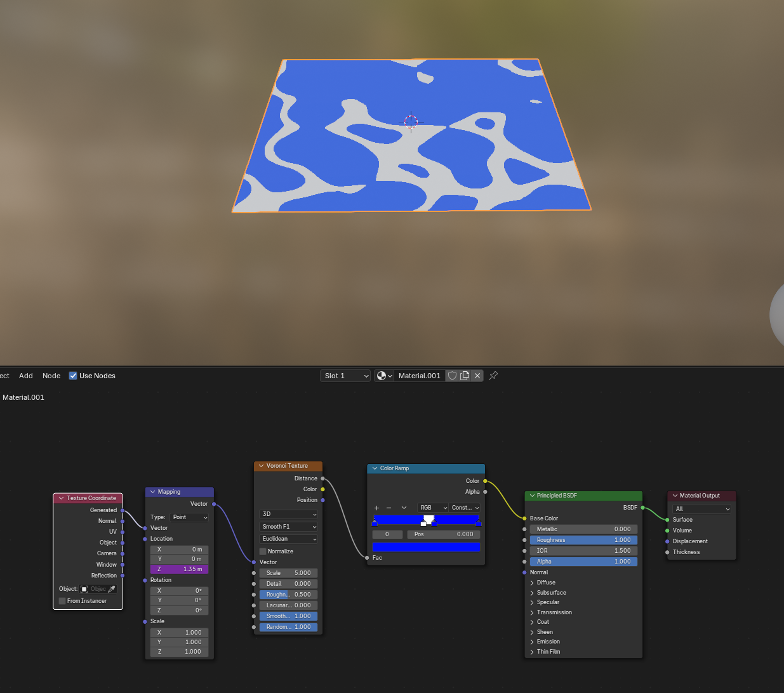This screenshot has height=693, width=784.
Task: Open the blue color swatch in Color Ramp
Action: tap(426, 547)
